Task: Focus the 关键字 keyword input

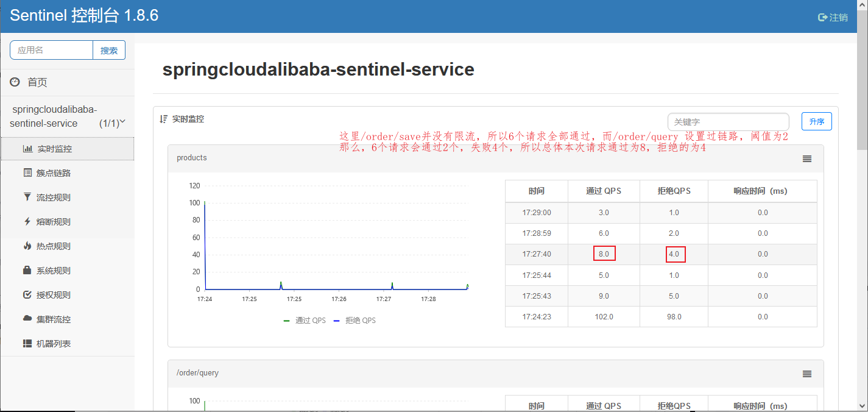Action: click(728, 122)
